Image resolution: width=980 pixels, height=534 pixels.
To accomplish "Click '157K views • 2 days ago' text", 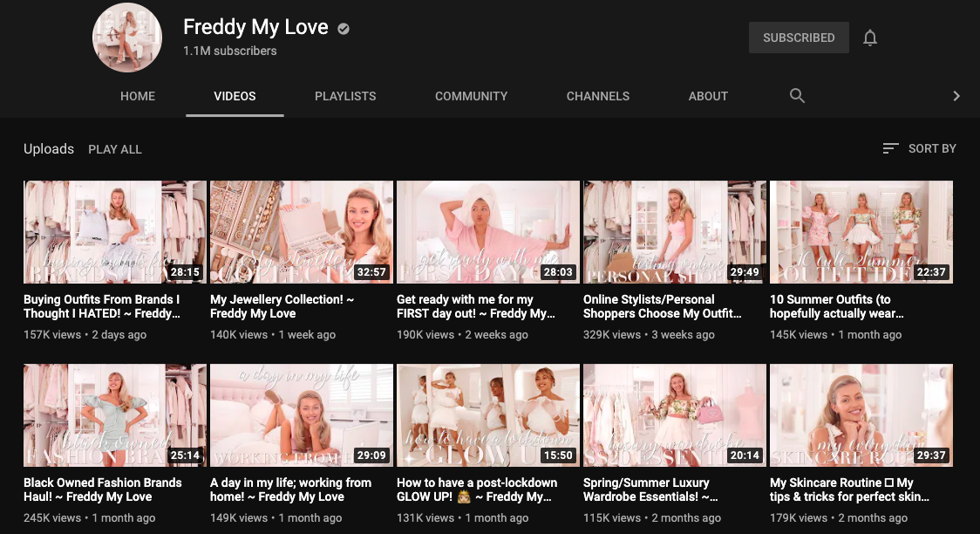I will (85, 334).
